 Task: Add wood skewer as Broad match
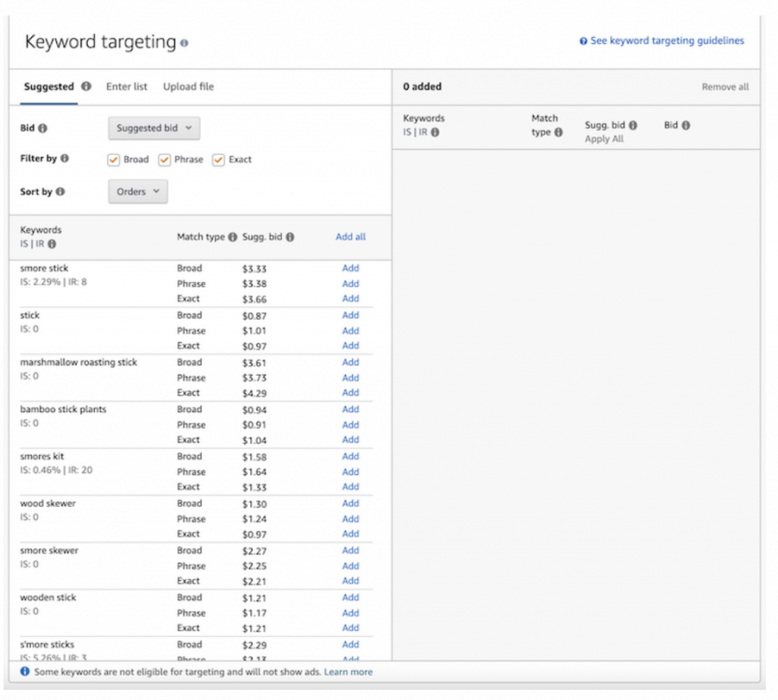point(350,503)
